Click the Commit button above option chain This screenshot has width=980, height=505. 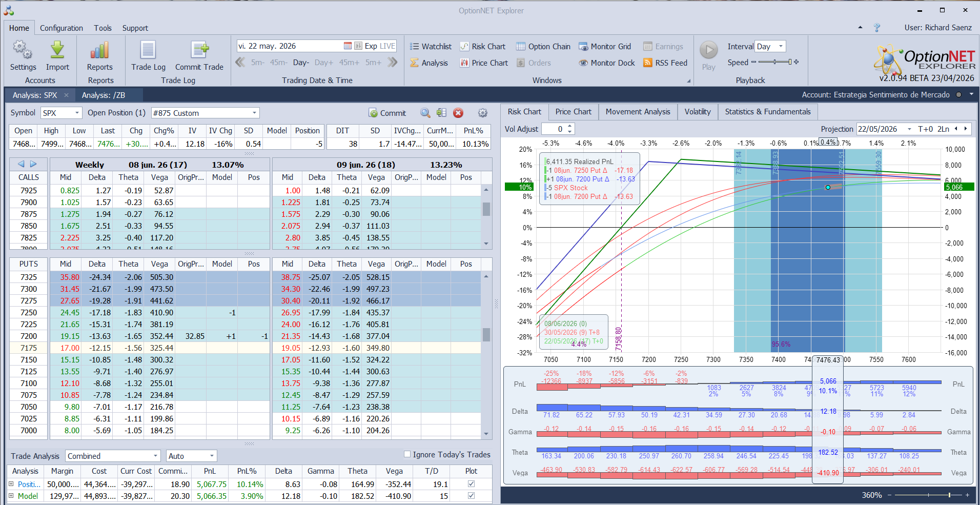click(387, 113)
